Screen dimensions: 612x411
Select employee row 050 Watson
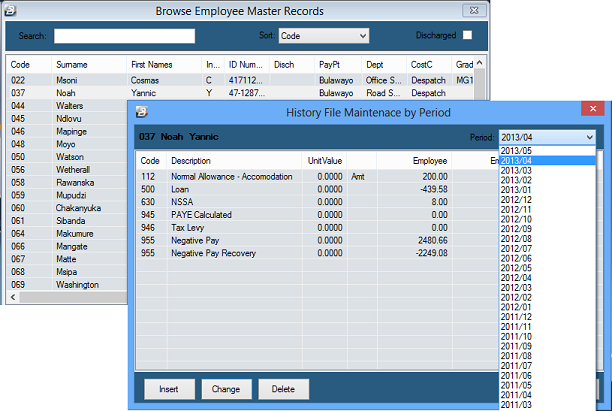click(67, 157)
